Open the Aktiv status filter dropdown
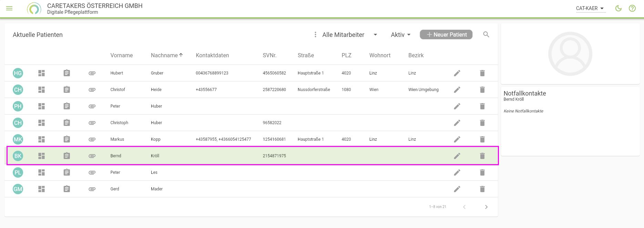Screen dimensions: 644x228 coord(400,35)
